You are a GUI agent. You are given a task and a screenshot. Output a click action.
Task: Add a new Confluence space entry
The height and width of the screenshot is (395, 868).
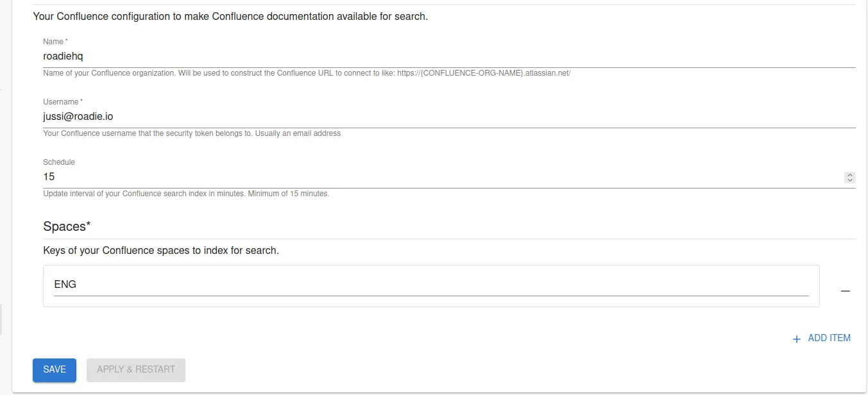(x=822, y=338)
